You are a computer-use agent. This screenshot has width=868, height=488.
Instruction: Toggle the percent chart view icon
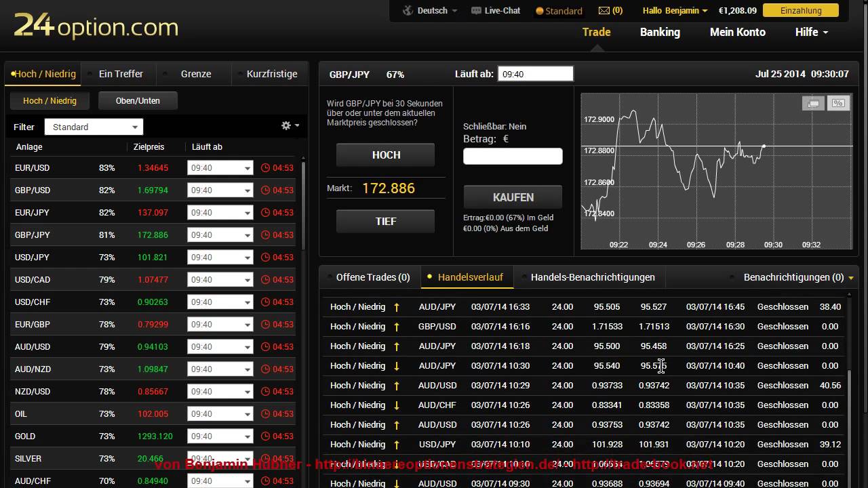point(838,103)
